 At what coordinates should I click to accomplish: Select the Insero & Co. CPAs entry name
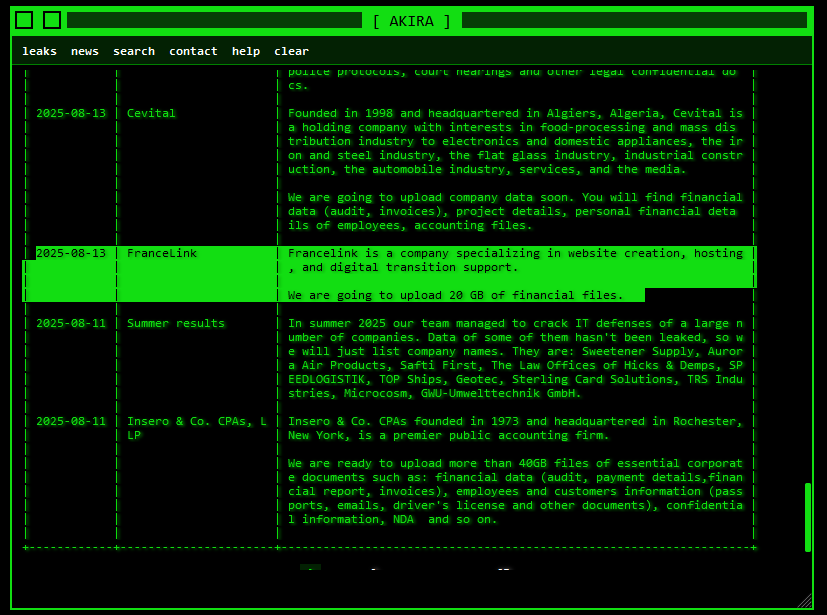pyautogui.click(x=197, y=428)
